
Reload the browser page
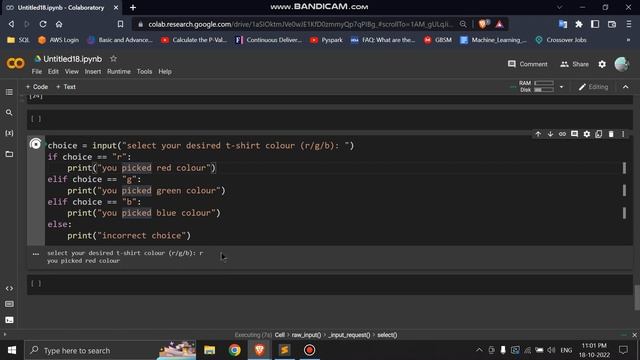[x=43, y=24]
